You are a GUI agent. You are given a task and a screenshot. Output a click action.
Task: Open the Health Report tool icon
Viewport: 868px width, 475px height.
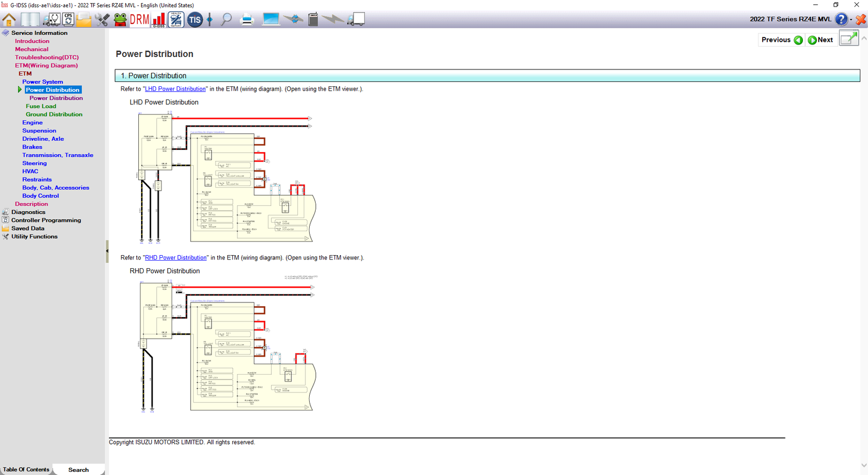pyautogui.click(x=176, y=20)
